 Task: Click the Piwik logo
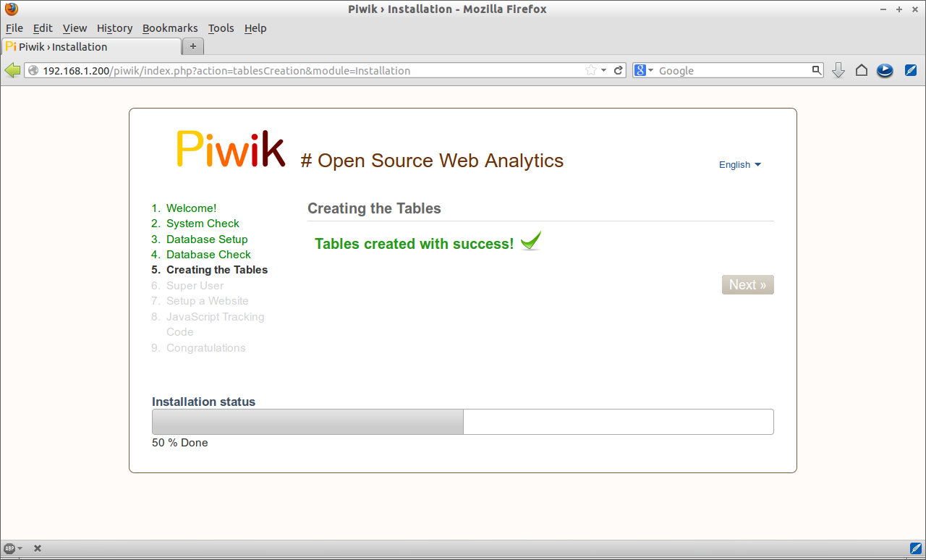(231, 149)
